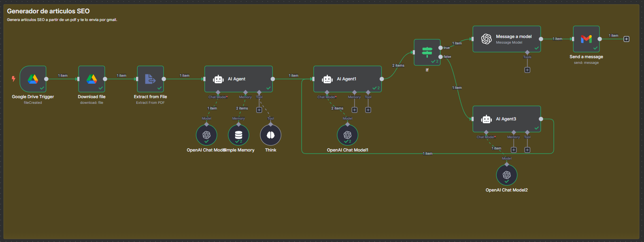This screenshot has height=242, width=644.
Task: Add memory to AI Agent1
Action: pos(354,110)
